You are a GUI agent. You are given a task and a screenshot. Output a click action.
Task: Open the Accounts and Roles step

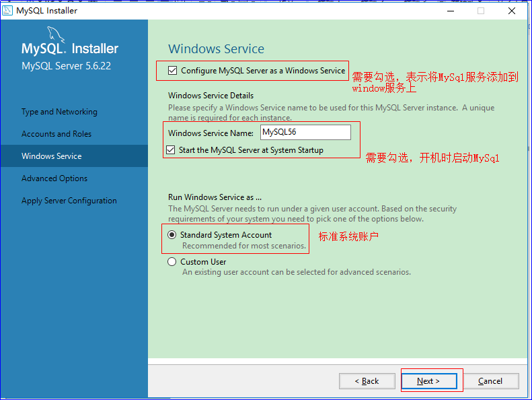[56, 134]
